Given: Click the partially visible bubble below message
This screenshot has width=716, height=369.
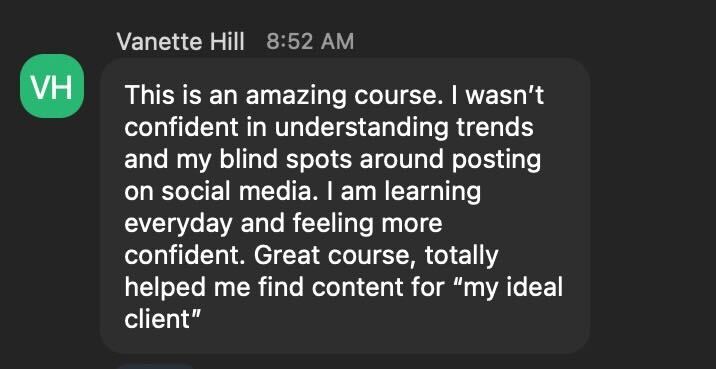Looking at the screenshot, I should [x=155, y=366].
